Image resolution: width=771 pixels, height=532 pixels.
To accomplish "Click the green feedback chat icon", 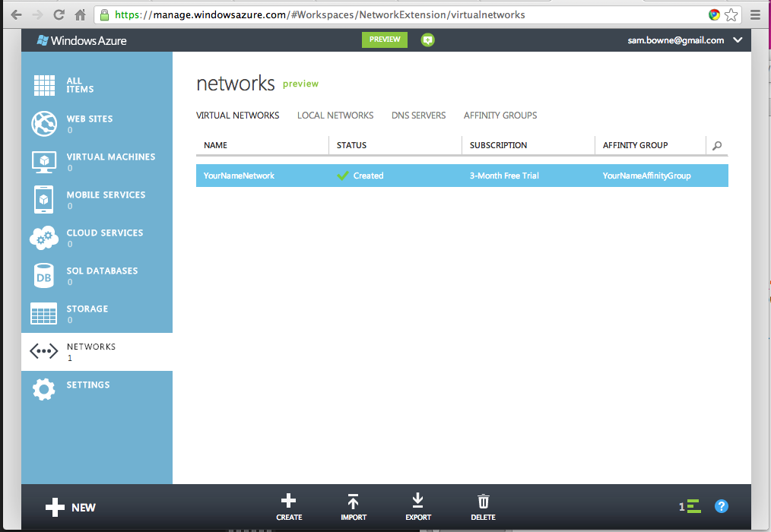I will click(428, 40).
